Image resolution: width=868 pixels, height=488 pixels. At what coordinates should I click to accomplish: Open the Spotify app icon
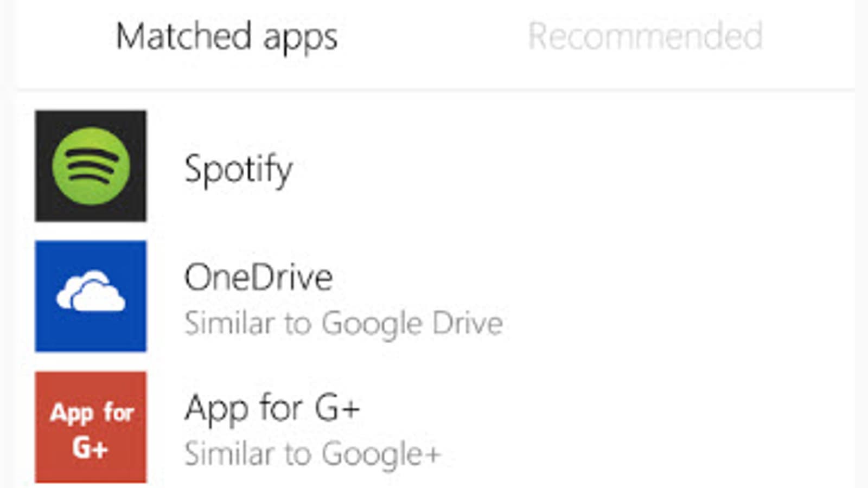[x=91, y=166]
